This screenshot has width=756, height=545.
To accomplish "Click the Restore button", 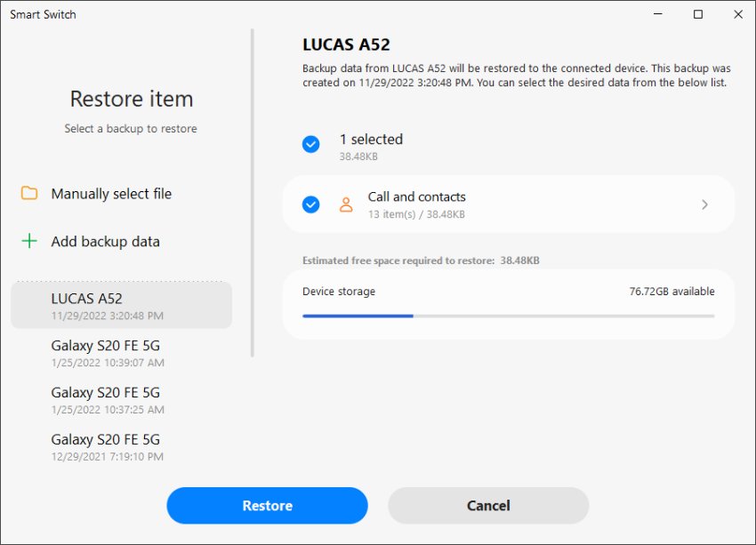I will [267, 505].
